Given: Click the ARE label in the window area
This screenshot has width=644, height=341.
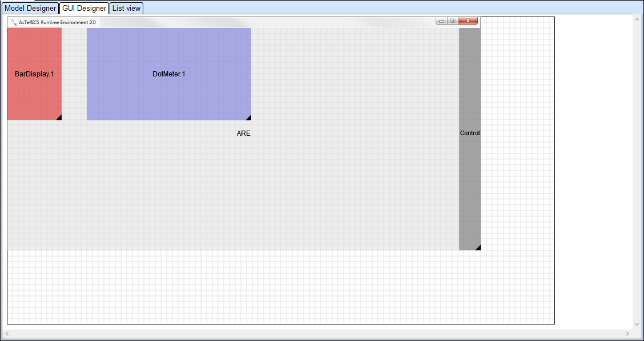Looking at the screenshot, I should tap(244, 133).
